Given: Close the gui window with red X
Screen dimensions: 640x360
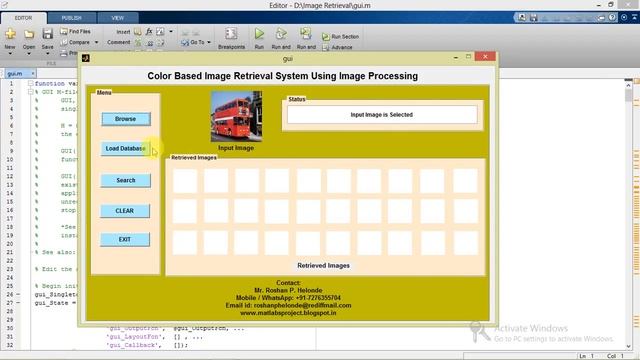Looking at the screenshot, I should coord(485,56).
